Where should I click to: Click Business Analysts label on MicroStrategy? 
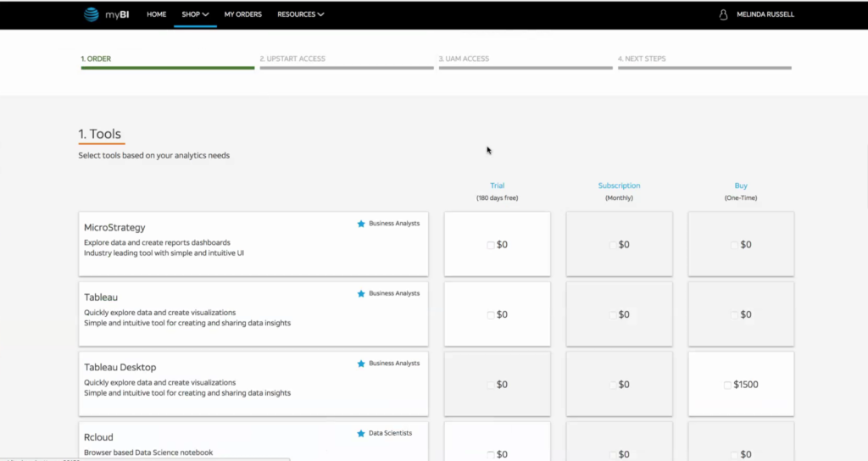coord(394,224)
